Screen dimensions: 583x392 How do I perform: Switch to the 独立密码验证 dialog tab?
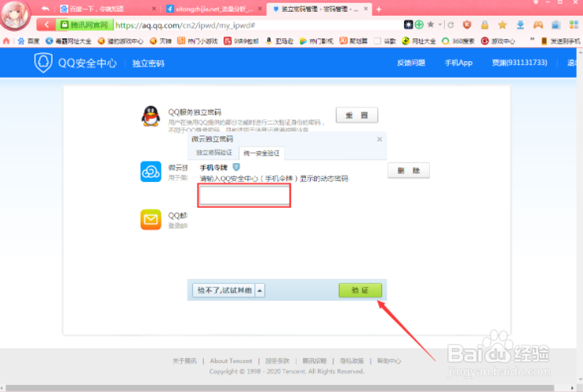(x=214, y=153)
